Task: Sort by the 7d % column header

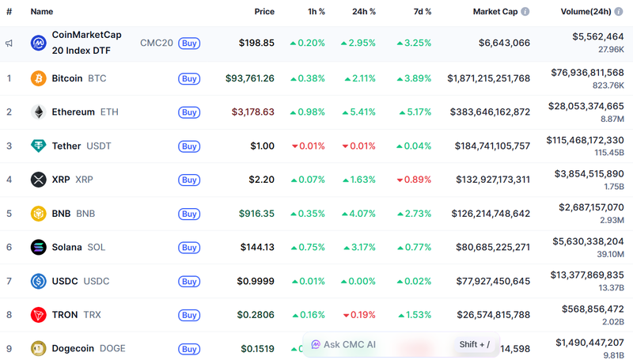Action: click(421, 12)
